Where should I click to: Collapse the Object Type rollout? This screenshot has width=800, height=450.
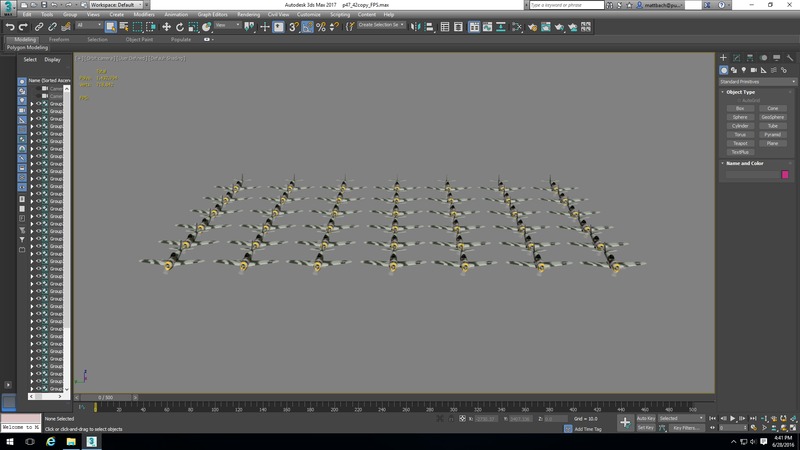741,92
